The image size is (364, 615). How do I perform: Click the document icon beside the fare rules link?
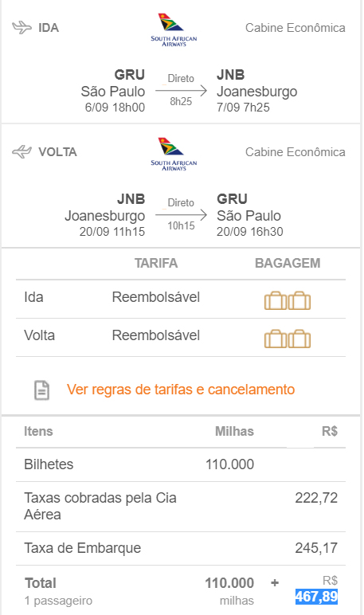42,390
